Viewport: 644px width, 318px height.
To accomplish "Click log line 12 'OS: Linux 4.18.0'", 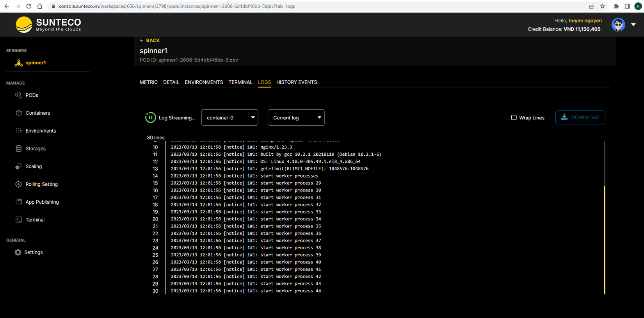I will (x=265, y=162).
